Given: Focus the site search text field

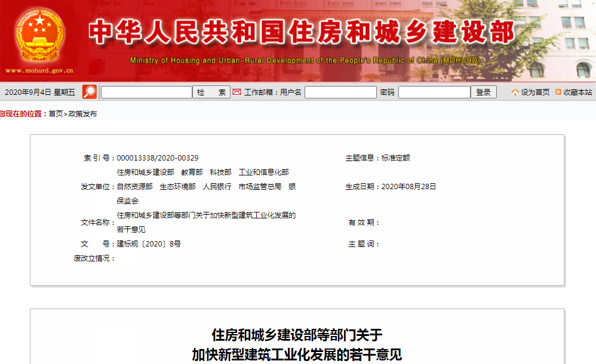Looking at the screenshot, I should [x=146, y=92].
